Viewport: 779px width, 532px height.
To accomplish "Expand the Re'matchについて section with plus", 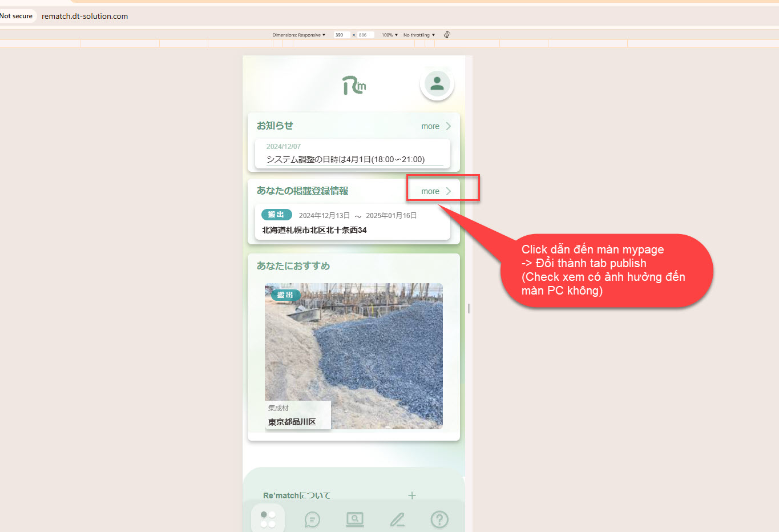I will (412, 495).
